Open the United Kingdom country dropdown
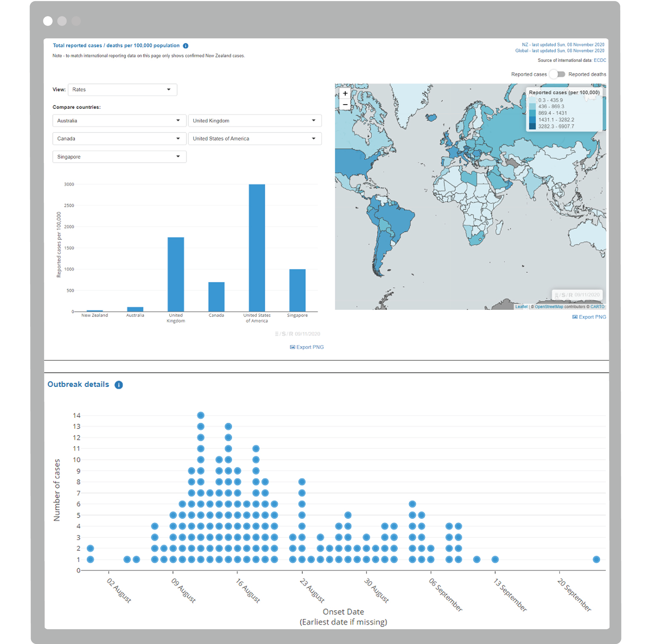The height and width of the screenshot is (644, 649). pyautogui.click(x=255, y=121)
